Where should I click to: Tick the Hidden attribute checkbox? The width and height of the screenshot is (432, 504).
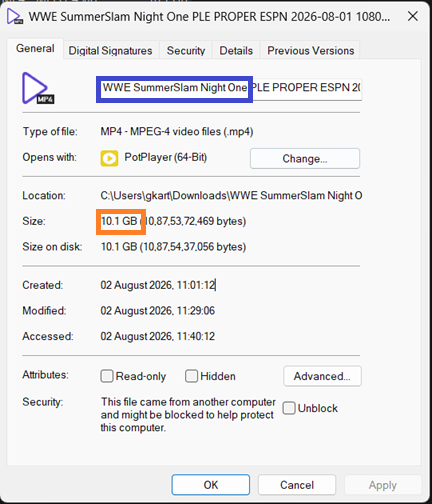[x=192, y=376]
